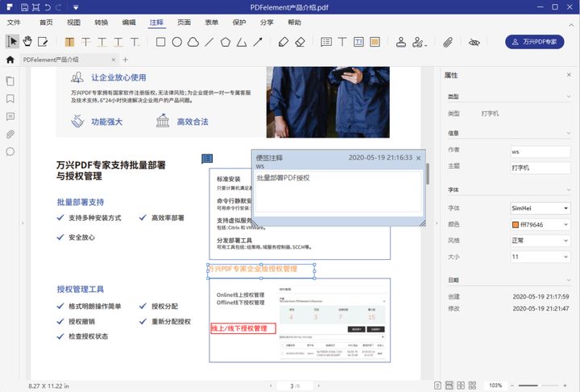The image size is (580, 392).
Task: Open the 颜色 fff79646 color dropdown
Action: (540, 225)
